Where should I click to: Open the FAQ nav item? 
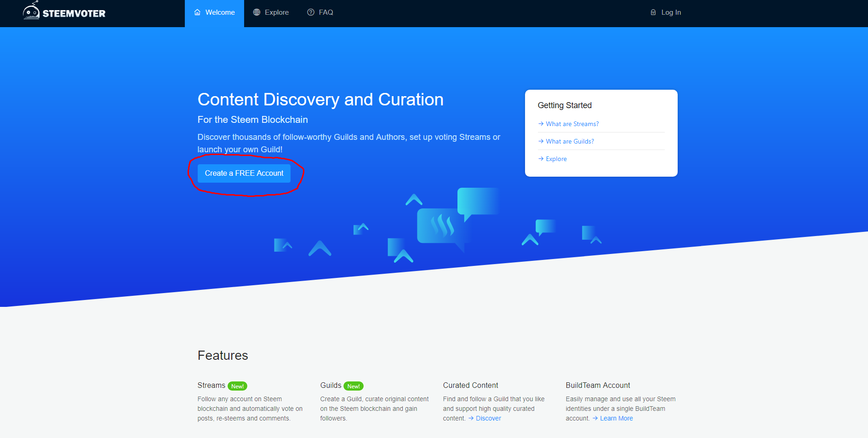click(x=320, y=13)
